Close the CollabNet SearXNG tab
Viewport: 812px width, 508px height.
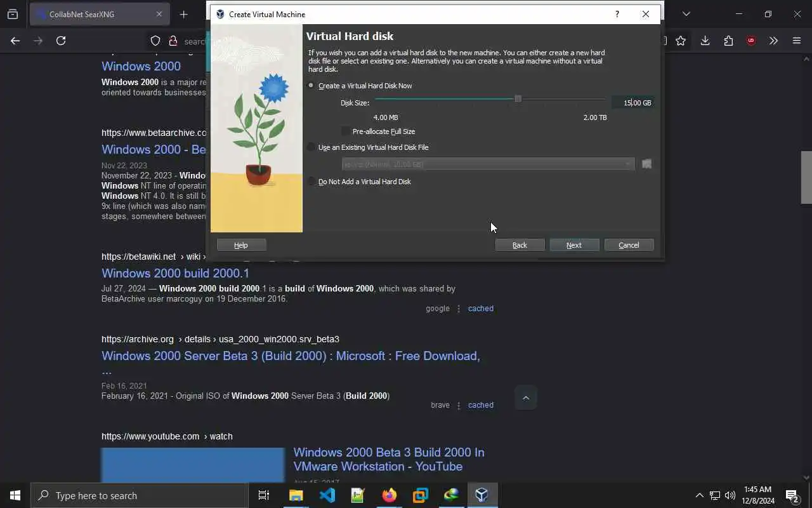[x=159, y=14]
